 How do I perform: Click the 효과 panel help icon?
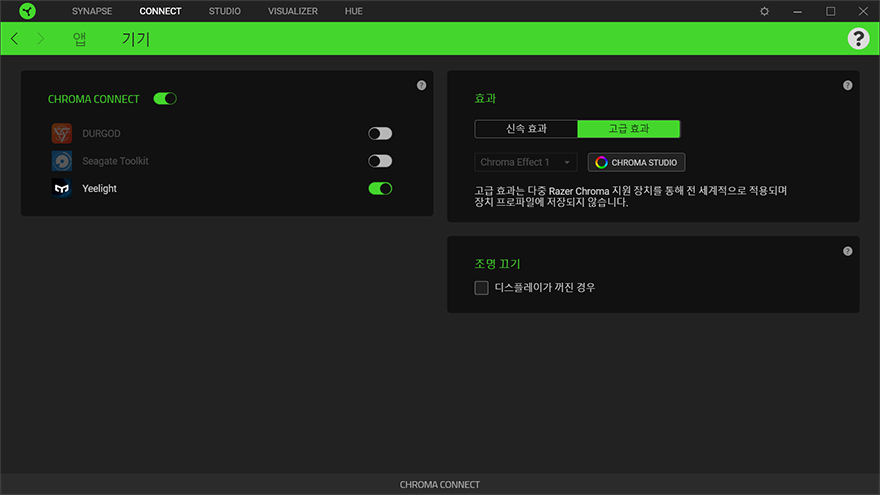[847, 85]
